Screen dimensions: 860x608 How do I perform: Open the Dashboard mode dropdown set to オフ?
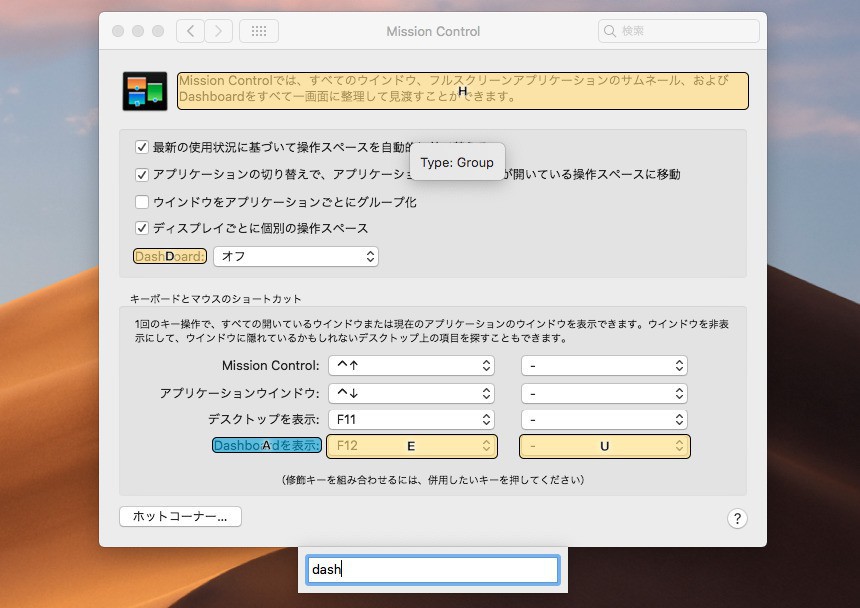(295, 257)
